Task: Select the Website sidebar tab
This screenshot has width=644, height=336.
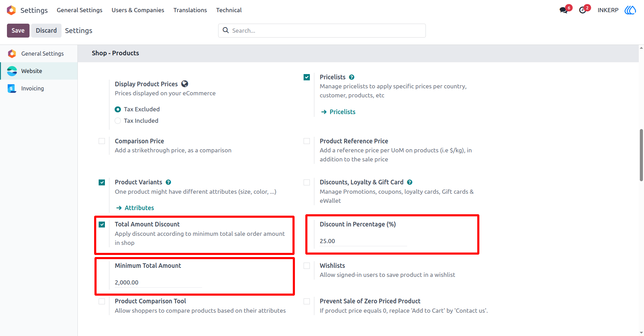Action: 39,71
